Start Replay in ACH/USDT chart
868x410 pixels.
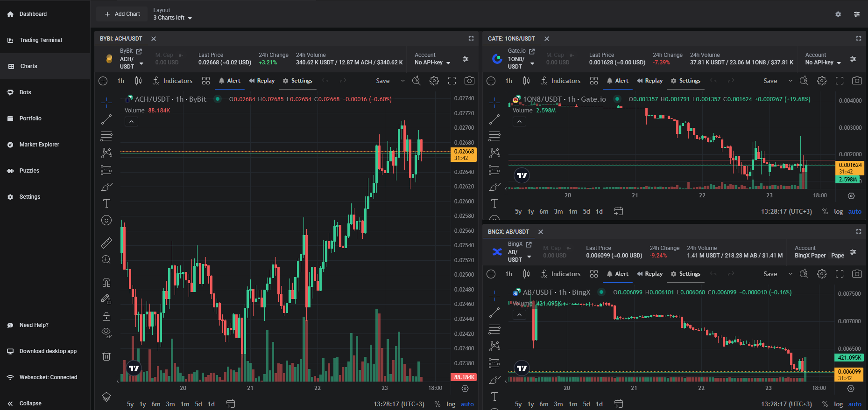pos(261,81)
